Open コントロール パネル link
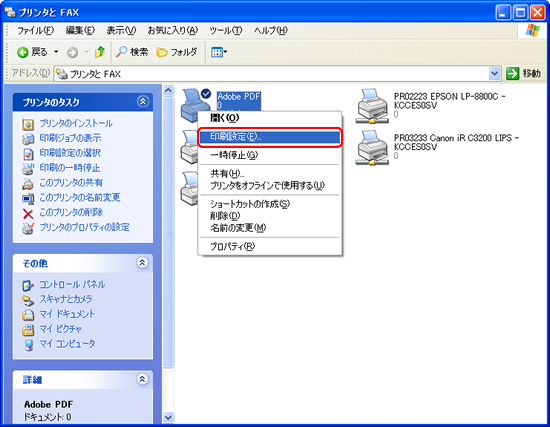The image size is (550, 427). tap(72, 284)
